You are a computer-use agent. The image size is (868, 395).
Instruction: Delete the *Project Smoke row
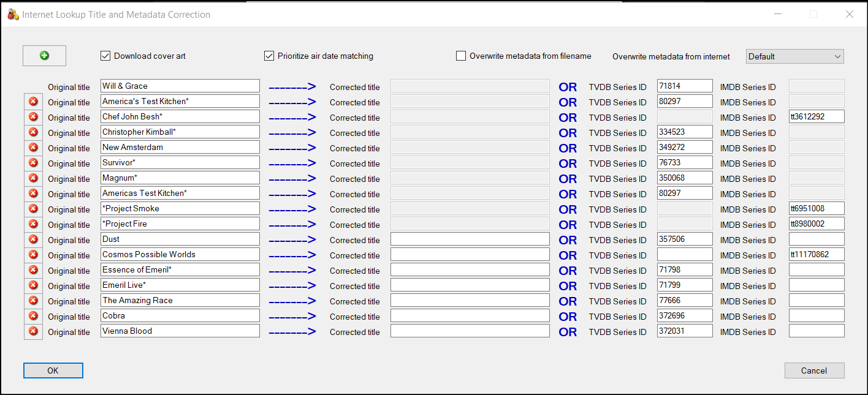pyautogui.click(x=33, y=209)
